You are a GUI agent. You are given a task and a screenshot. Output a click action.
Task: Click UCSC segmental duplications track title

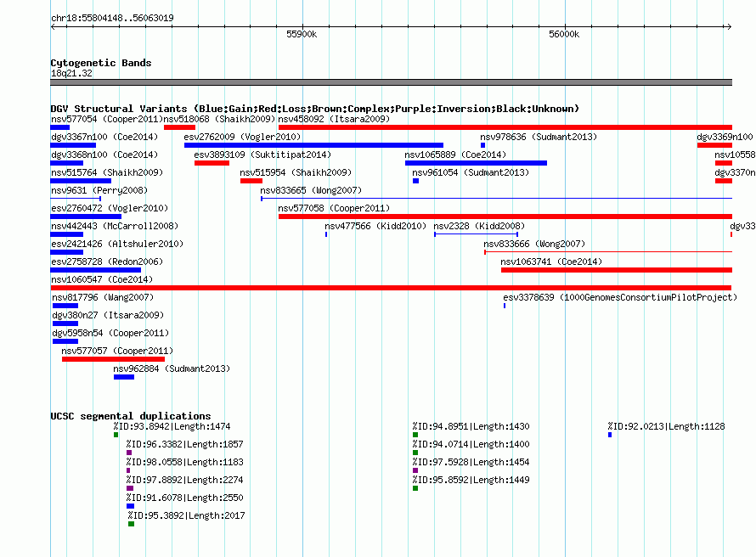[x=131, y=416]
